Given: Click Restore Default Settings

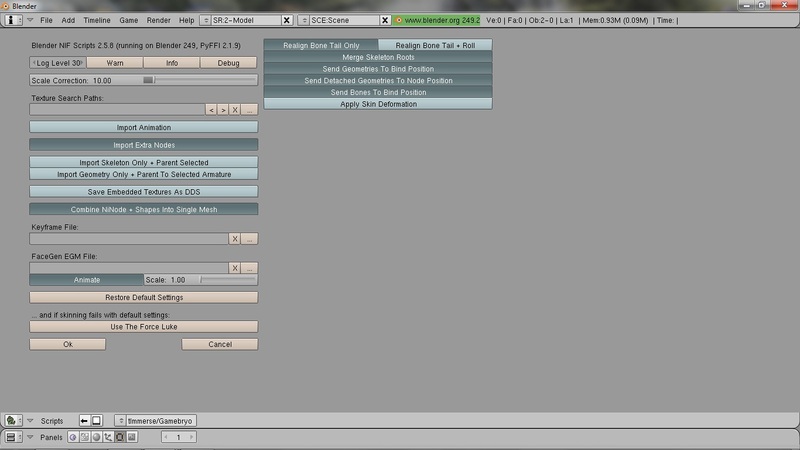Looking at the screenshot, I should click(x=144, y=297).
